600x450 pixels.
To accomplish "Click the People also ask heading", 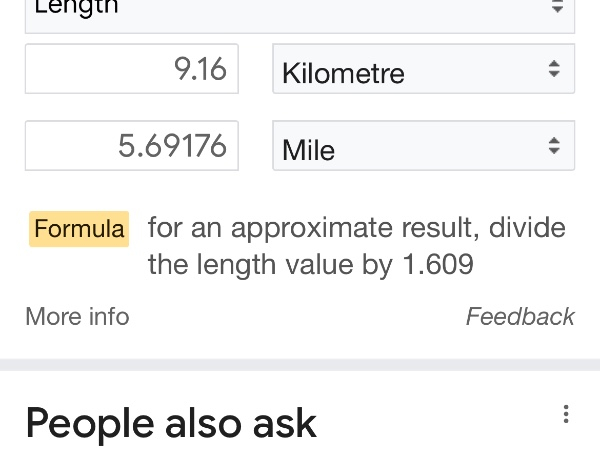I will coord(171,423).
